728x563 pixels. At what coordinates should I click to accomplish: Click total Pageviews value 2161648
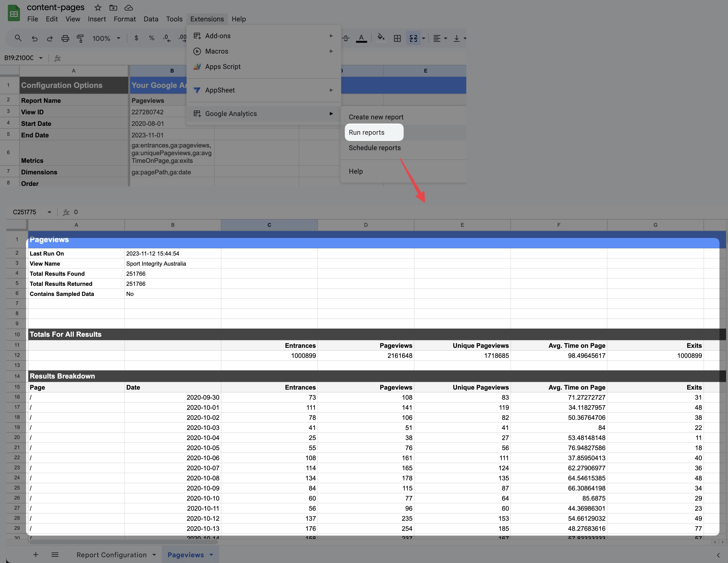coord(366,355)
